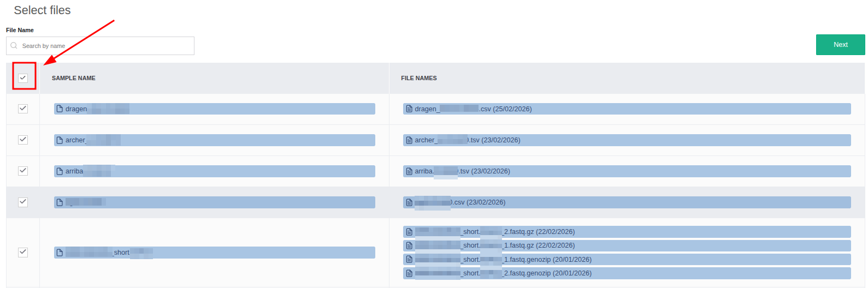
Task: Click the FILE NAMES column header
Action: (x=418, y=78)
